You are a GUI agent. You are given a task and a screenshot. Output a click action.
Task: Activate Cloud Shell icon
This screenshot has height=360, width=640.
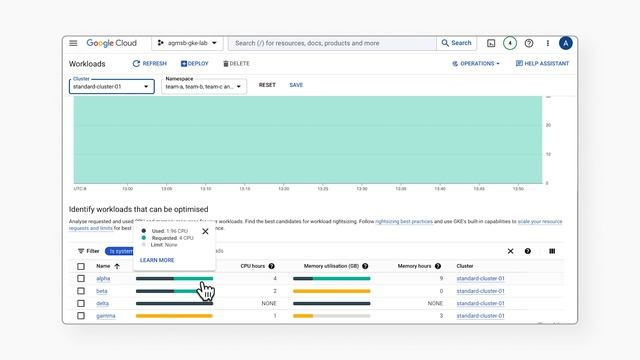491,43
